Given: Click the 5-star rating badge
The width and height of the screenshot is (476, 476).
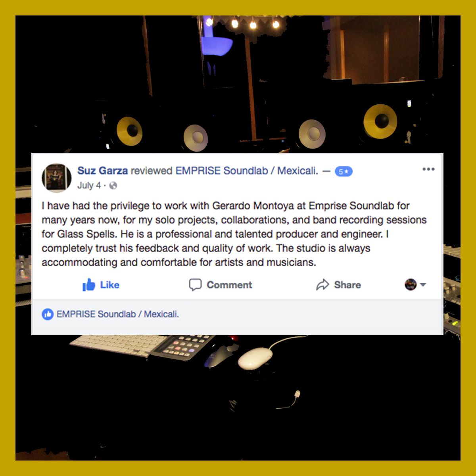Looking at the screenshot, I should (x=344, y=171).
